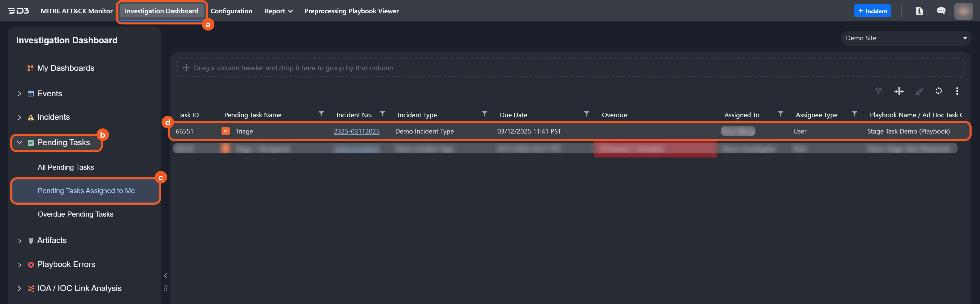
Task: Expand the Playbook Errors node
Action: point(19,265)
